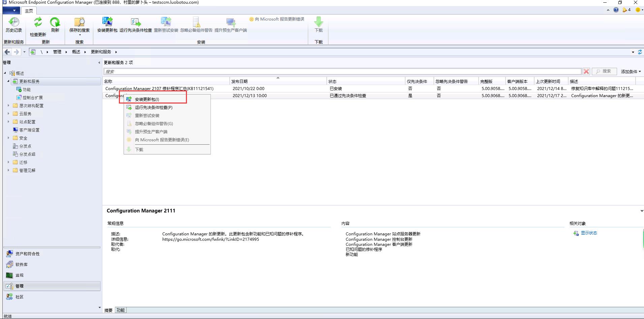Collapse the details pane chevron
The width and height of the screenshot is (644, 319).
point(641,211)
